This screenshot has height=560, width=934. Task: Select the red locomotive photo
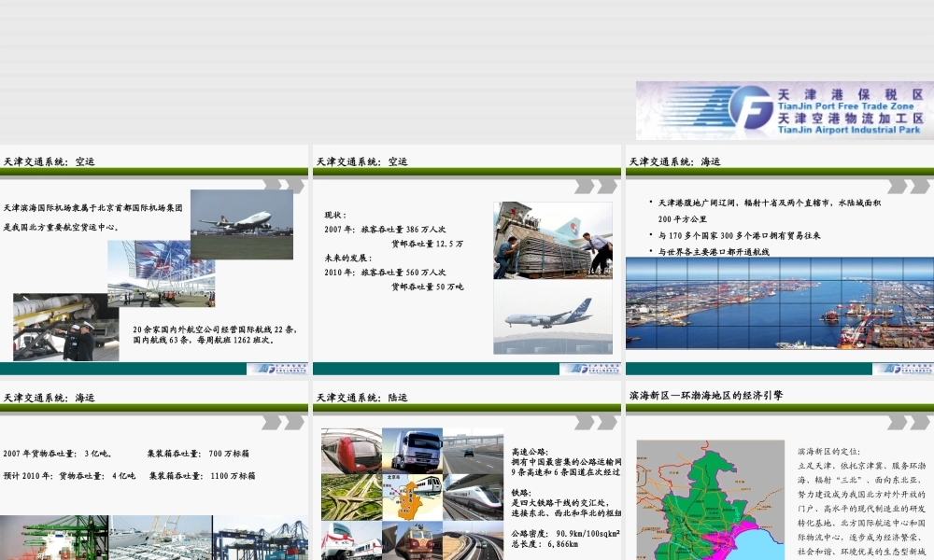pyautogui.click(x=412, y=540)
